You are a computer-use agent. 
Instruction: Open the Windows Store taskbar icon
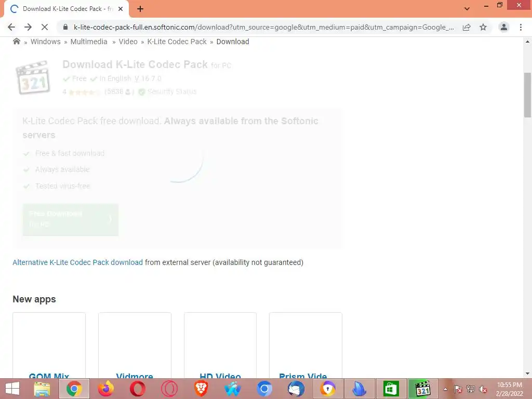coord(391,389)
